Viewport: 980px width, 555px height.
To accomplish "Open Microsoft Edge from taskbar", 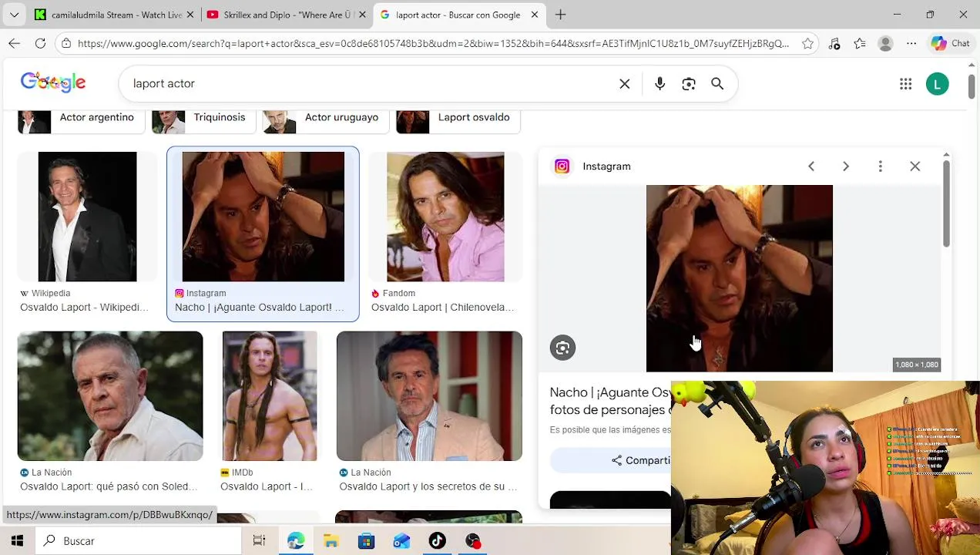I will click(x=296, y=541).
